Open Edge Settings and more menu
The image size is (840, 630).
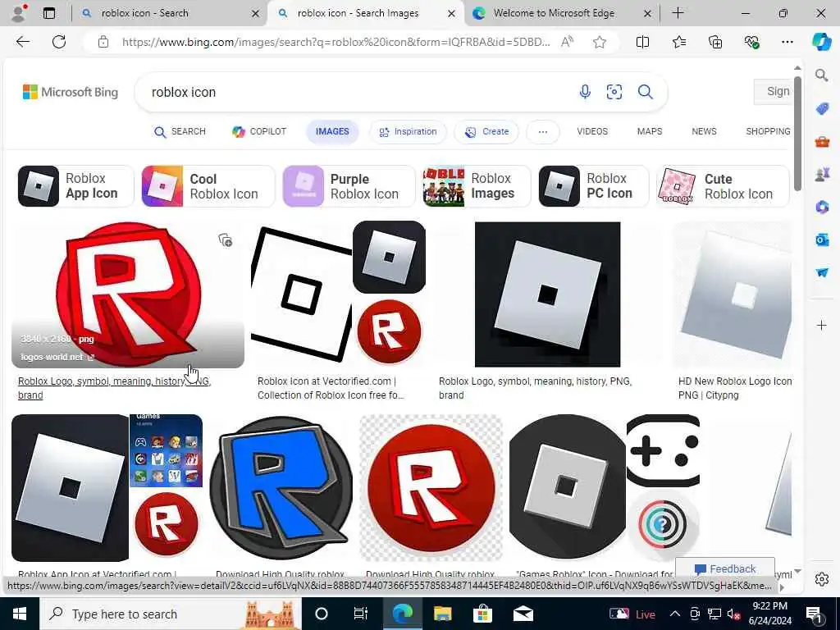pos(787,42)
